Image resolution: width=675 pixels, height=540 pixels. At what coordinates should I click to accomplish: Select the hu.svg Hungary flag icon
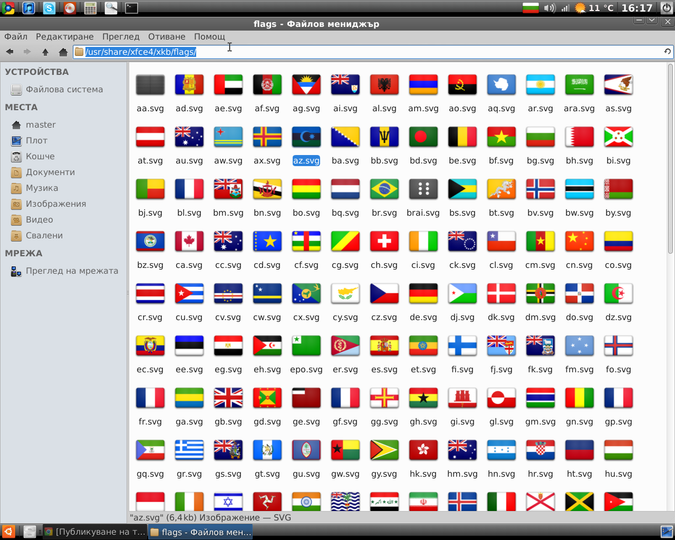pos(618,450)
